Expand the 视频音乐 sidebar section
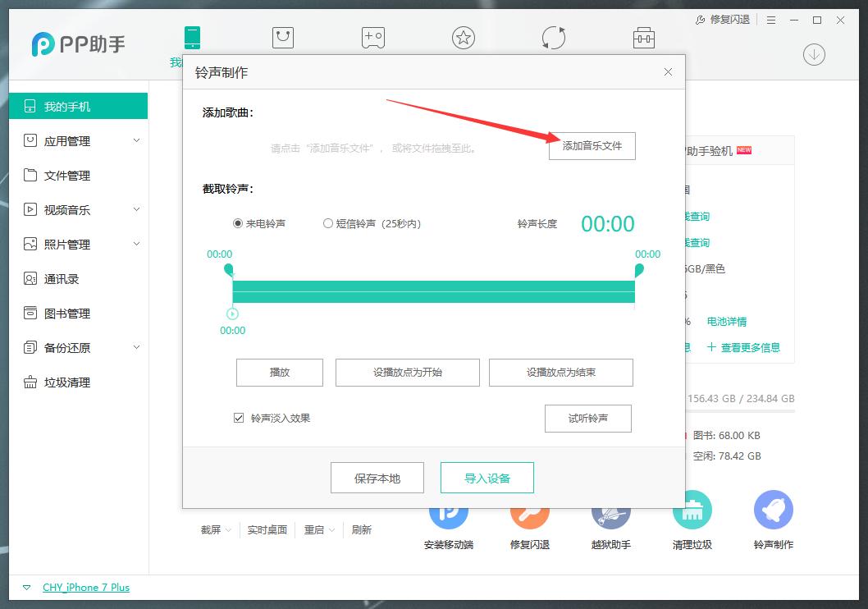 [x=78, y=209]
